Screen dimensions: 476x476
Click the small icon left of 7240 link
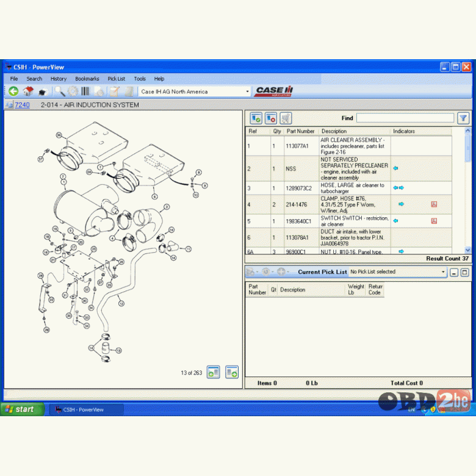(x=9, y=105)
